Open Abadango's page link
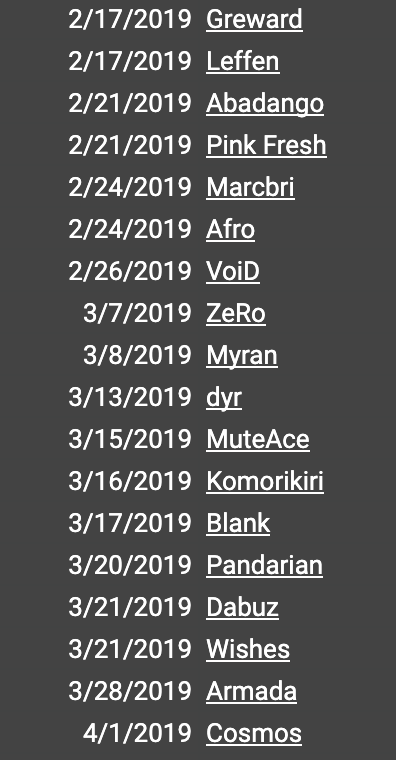Viewport: 396px width, 760px height. click(265, 103)
